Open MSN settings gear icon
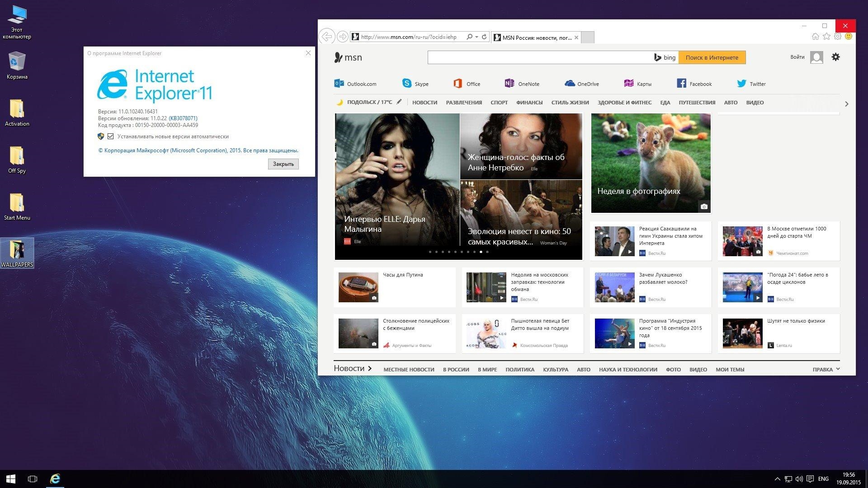The height and width of the screenshot is (488, 868). click(x=835, y=57)
